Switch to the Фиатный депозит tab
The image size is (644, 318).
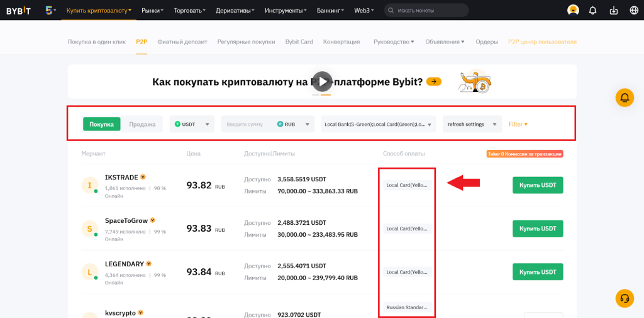click(x=182, y=42)
